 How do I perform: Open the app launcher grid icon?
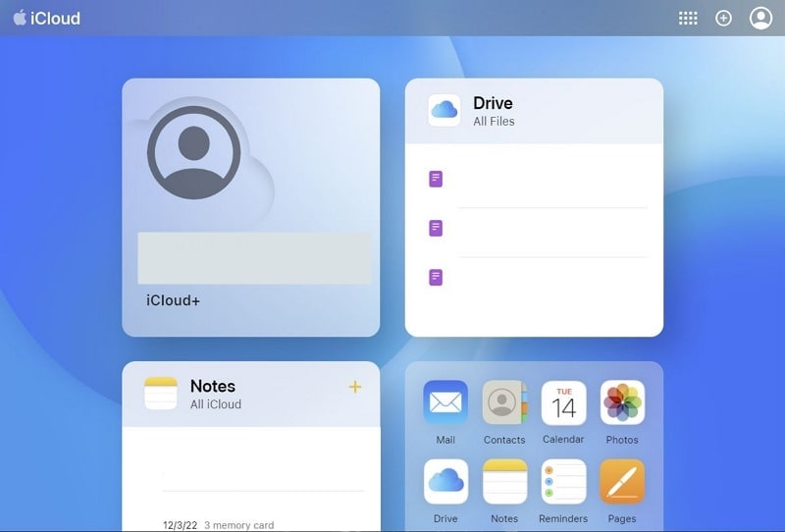(x=688, y=19)
